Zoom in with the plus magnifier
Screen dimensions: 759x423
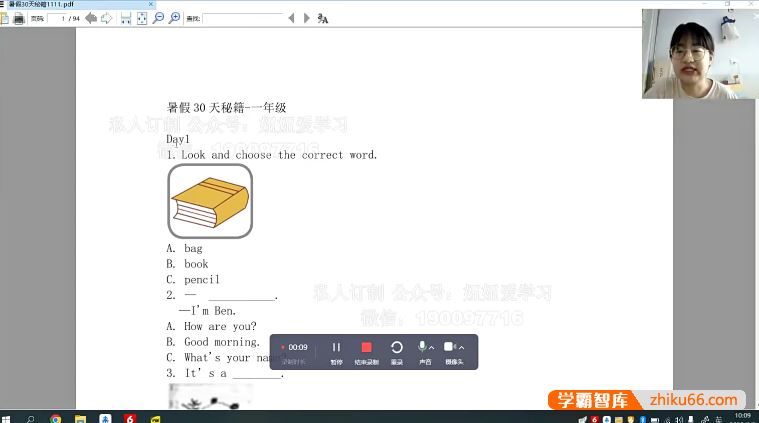(x=174, y=18)
